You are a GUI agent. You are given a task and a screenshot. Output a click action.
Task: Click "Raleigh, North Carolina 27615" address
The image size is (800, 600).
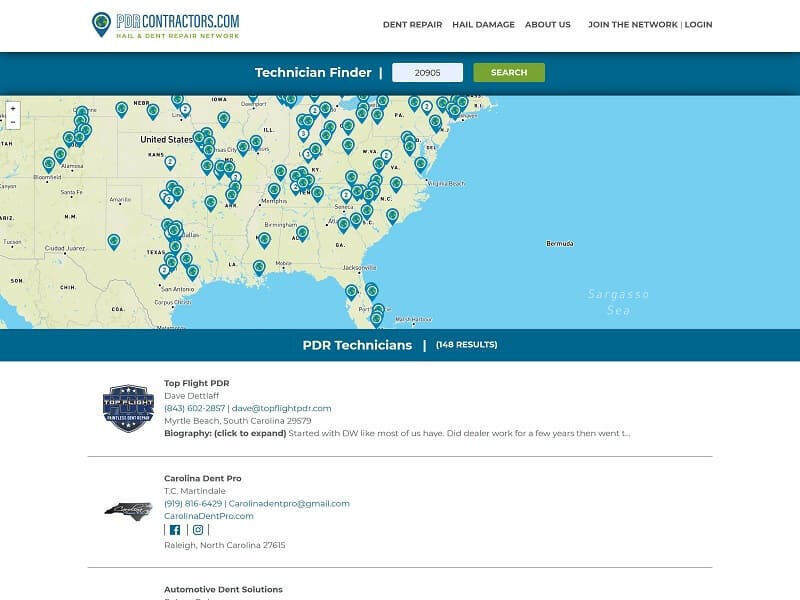click(x=224, y=545)
